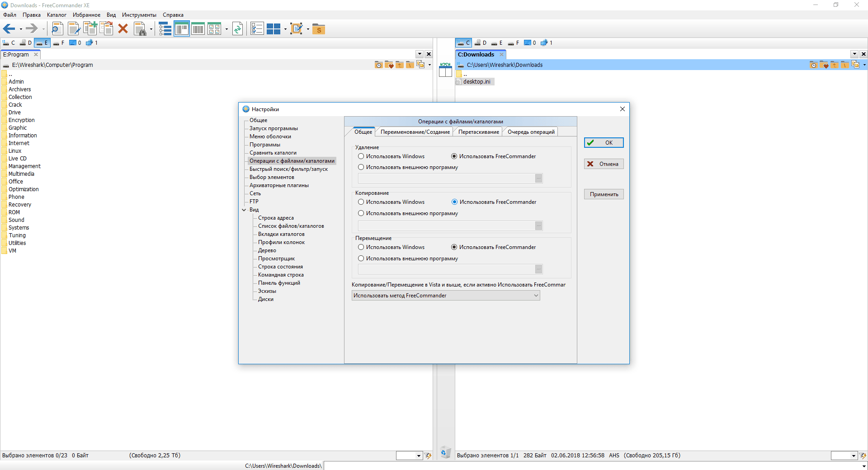Go back with the blue left arrow

(x=9, y=29)
